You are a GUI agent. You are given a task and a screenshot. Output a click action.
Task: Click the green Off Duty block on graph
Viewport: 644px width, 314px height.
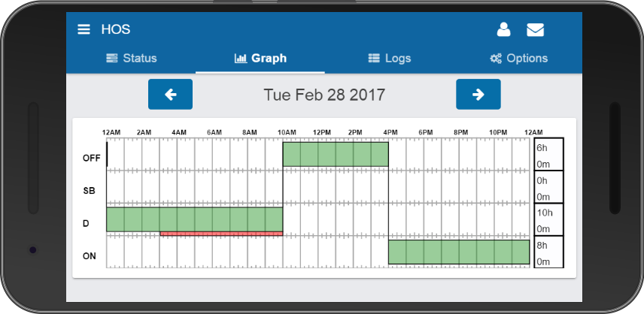[x=336, y=154]
